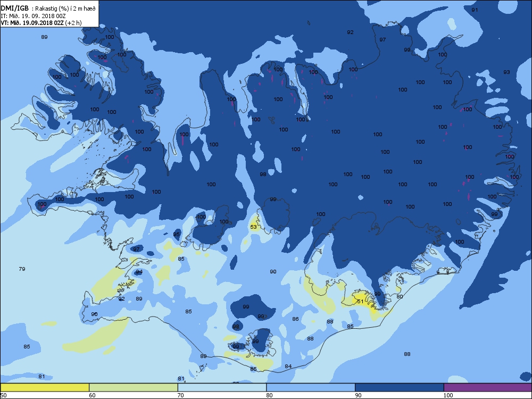532x399 pixels.
Task: Select the 'DMI/IGB' title text
Action: [x=14, y=9]
